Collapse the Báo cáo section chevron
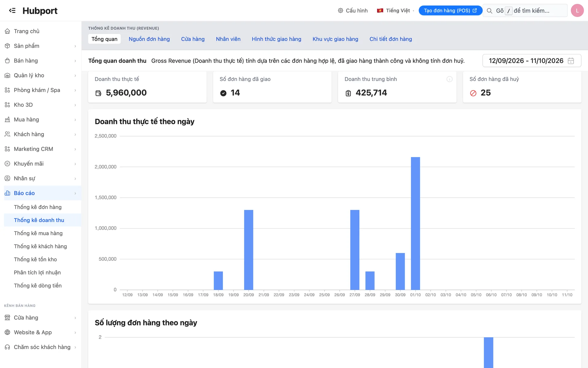Screen dimensions: 588x368 (75, 194)
